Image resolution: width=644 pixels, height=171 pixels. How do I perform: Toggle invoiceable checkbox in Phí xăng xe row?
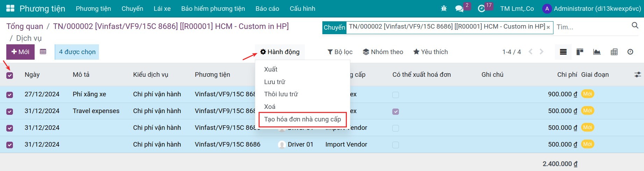pos(395,95)
